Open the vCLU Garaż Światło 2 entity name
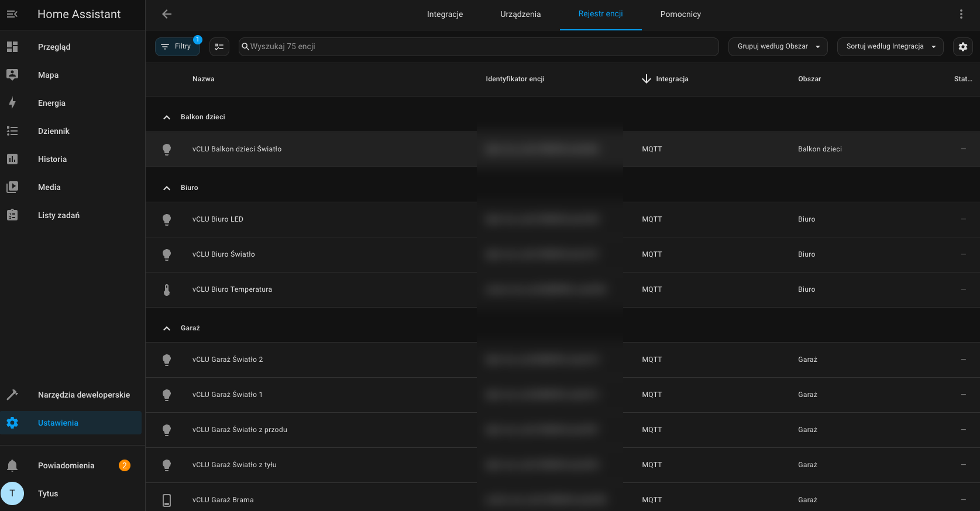 pyautogui.click(x=228, y=360)
